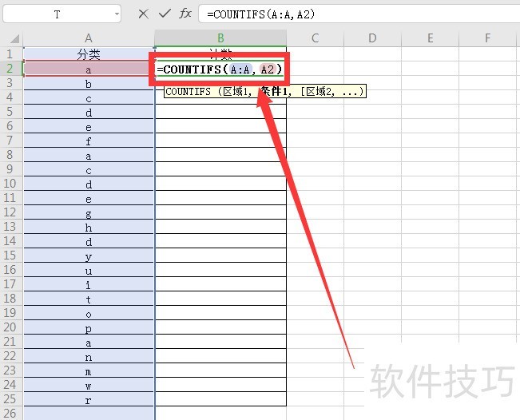The width and height of the screenshot is (520, 420).
Task: Click inside the name box showing T
Action: [58, 14]
